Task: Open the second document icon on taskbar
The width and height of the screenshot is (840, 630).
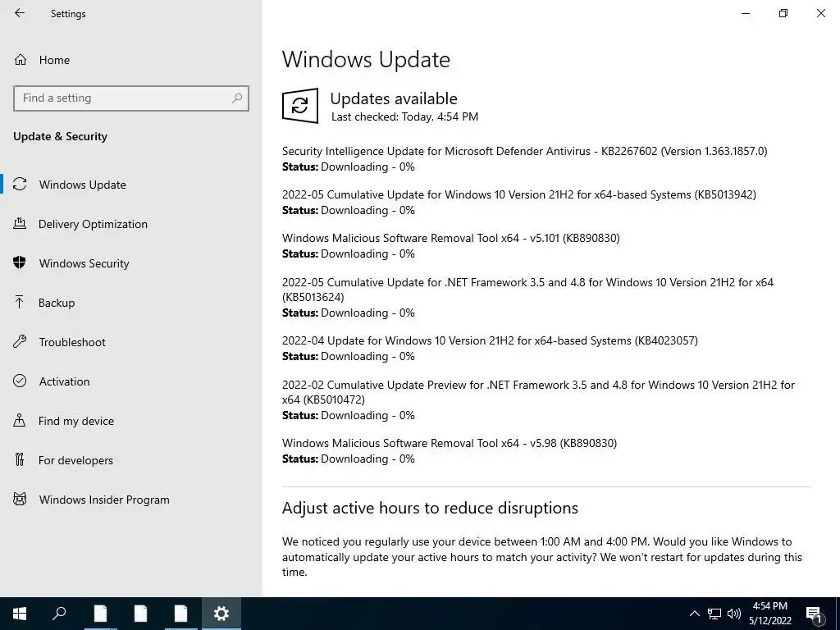Action: coord(140,614)
